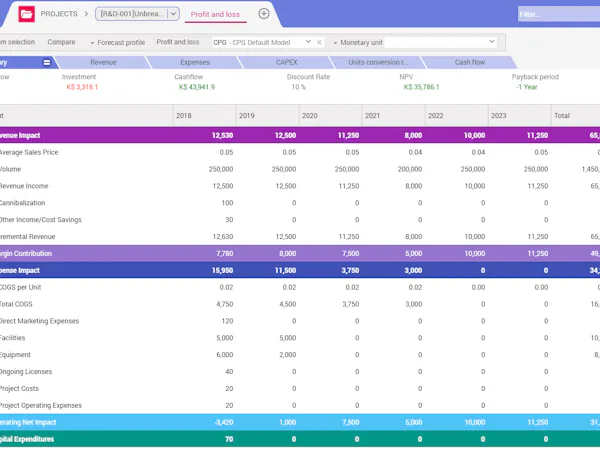Open the Revenue tab
Image resolution: width=600 pixels, height=450 pixels.
point(103,62)
